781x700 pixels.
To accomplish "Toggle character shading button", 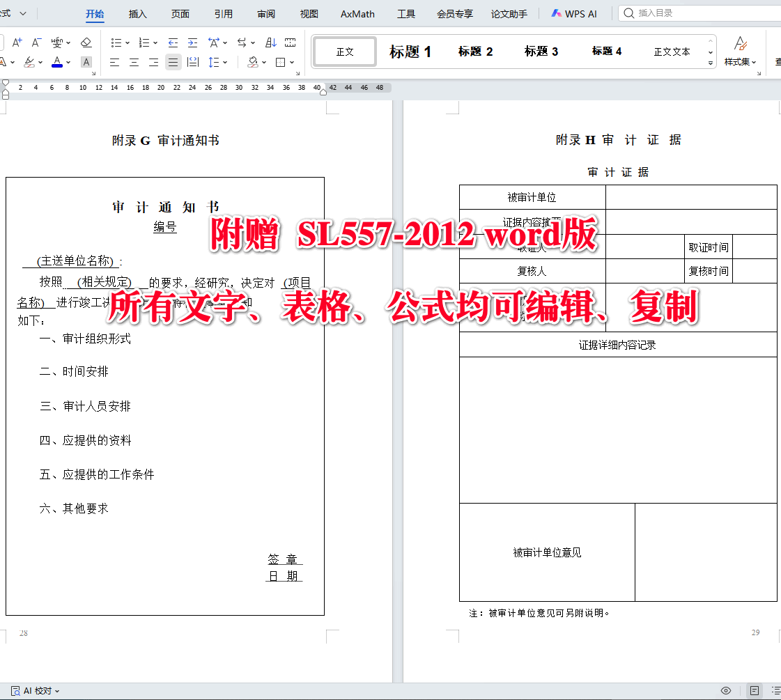I will pos(86,62).
